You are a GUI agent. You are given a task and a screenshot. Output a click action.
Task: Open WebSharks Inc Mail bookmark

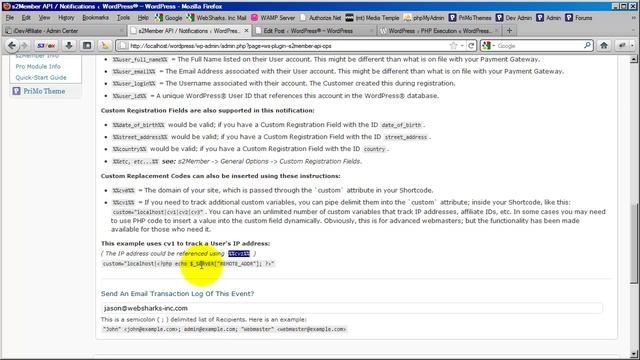217,18
